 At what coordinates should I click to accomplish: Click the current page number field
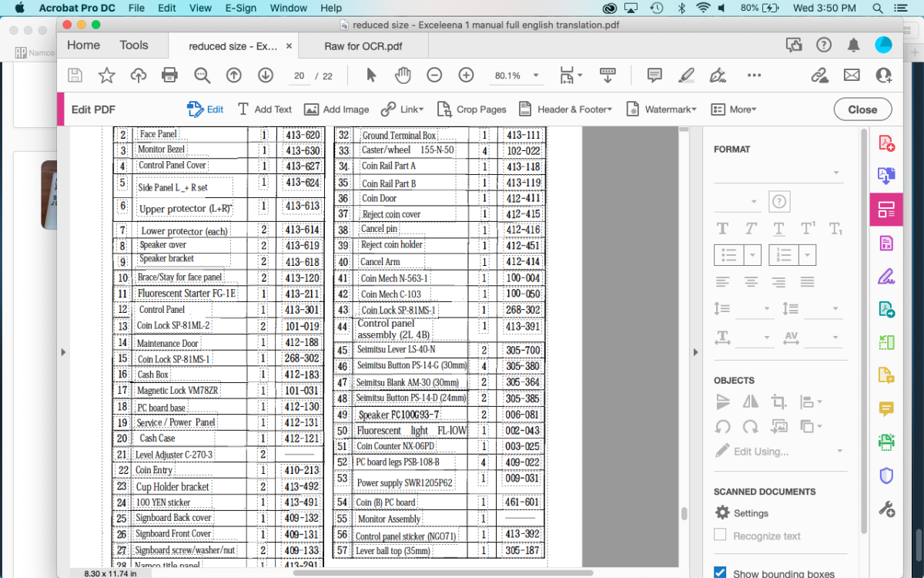point(299,76)
